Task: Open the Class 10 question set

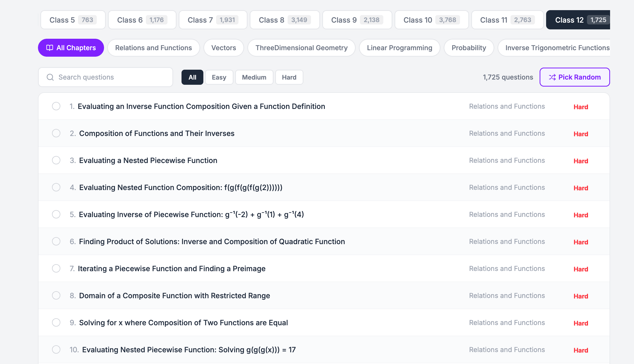Action: (431, 19)
